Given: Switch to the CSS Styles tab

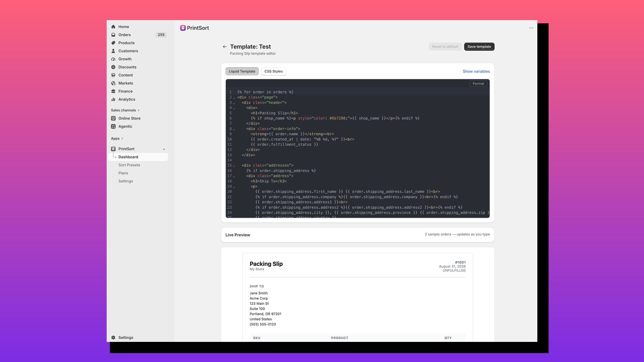Looking at the screenshot, I should click(273, 71).
